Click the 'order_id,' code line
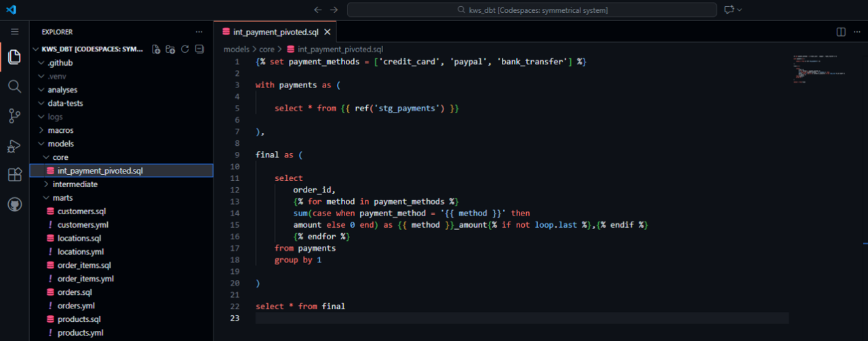Viewport: 868px width, 341px height. (x=315, y=190)
